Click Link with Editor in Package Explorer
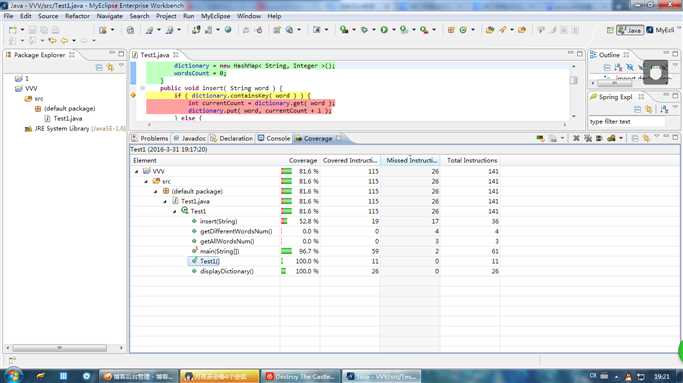The height and width of the screenshot is (383, 683). (110, 68)
